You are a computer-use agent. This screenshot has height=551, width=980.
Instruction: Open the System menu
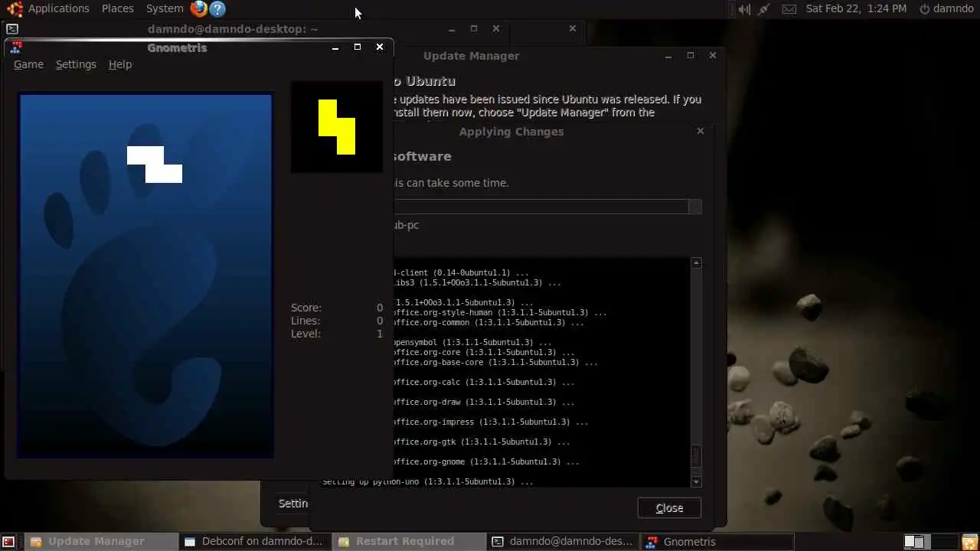point(165,8)
